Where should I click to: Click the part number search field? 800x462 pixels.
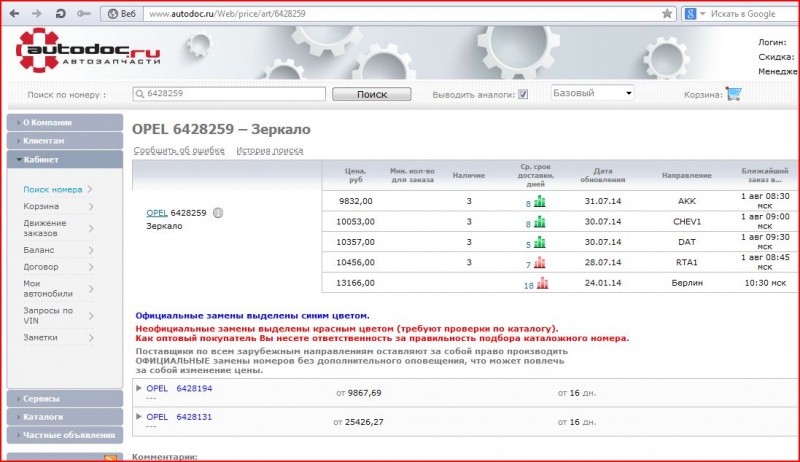[x=229, y=94]
